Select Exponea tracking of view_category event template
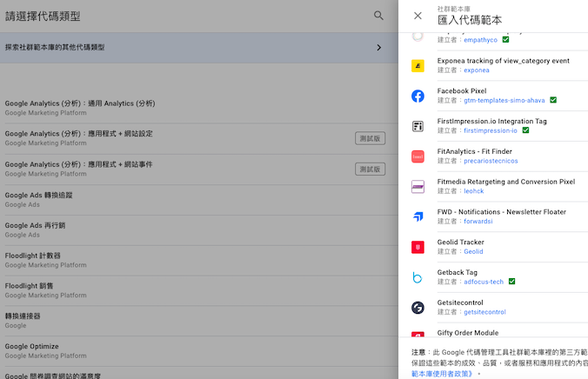588x379 pixels. pyautogui.click(x=504, y=61)
